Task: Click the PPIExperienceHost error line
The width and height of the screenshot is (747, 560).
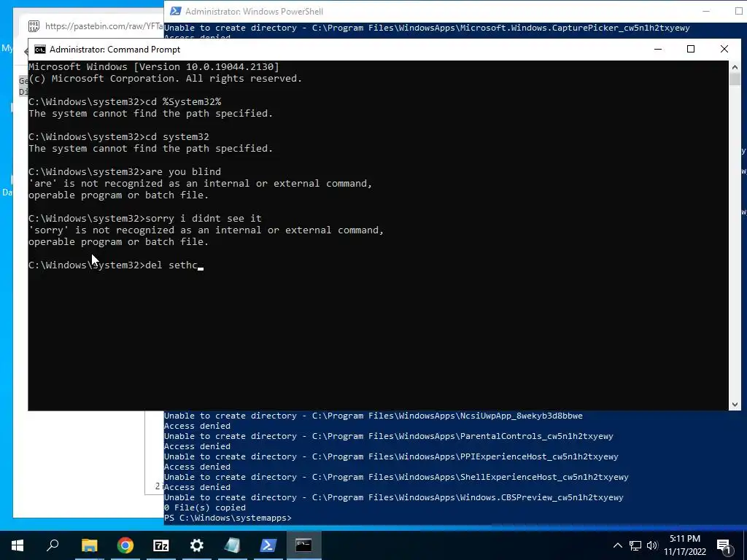Action: pyautogui.click(x=391, y=456)
